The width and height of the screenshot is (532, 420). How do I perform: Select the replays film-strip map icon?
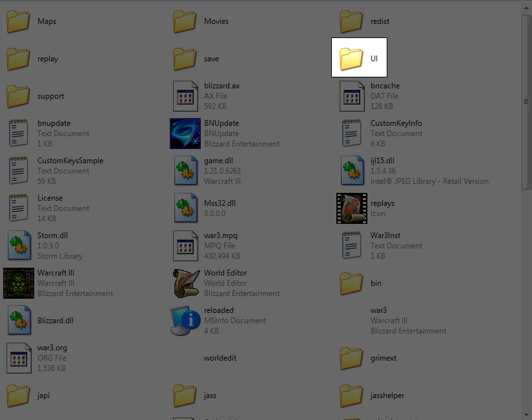(352, 208)
